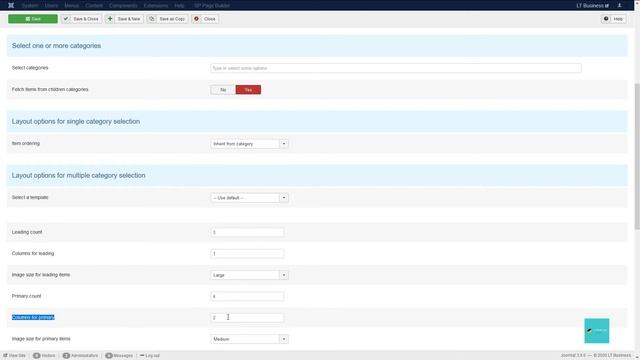Click the Close toolbar button
The height and width of the screenshot is (360, 640).
205,19
